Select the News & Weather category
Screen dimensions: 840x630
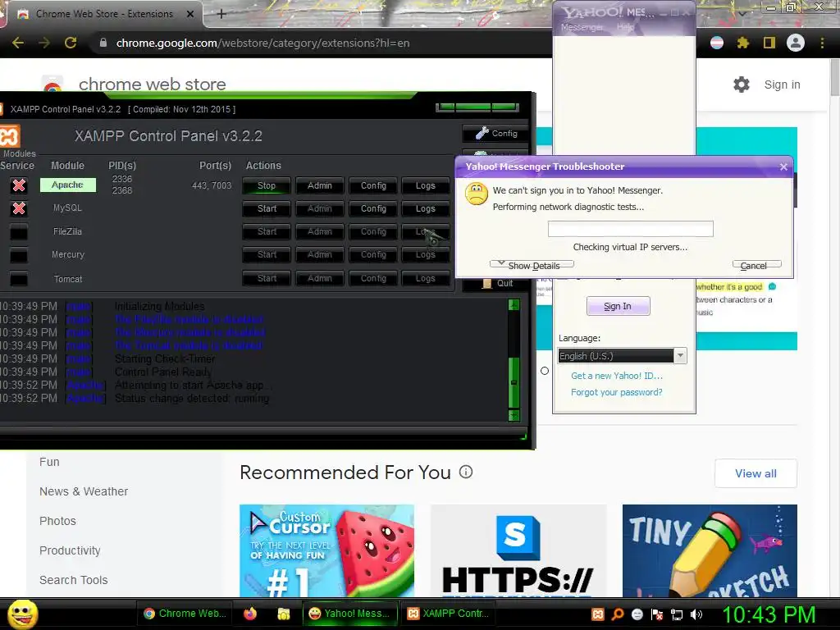[84, 491]
